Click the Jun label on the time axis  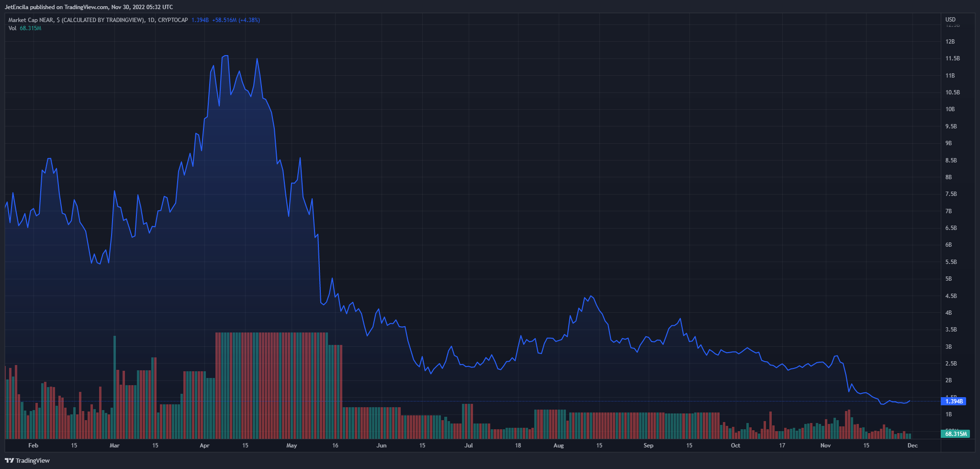382,446
